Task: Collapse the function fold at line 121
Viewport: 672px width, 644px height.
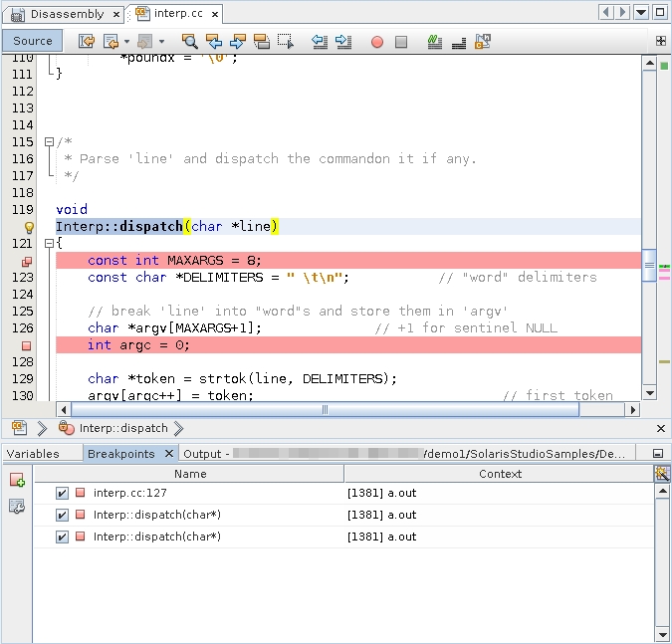Action: click(x=50, y=244)
